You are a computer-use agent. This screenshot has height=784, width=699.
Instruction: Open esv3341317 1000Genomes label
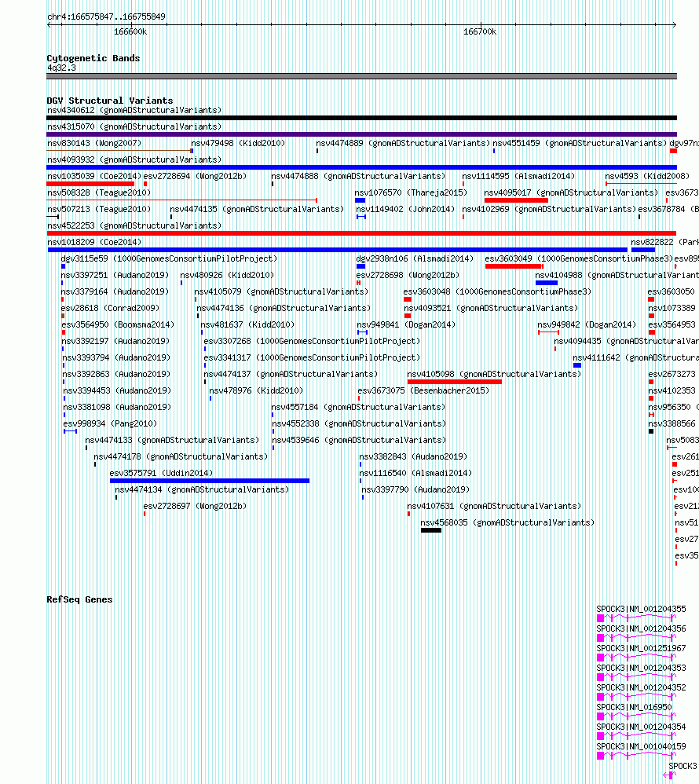(312, 357)
